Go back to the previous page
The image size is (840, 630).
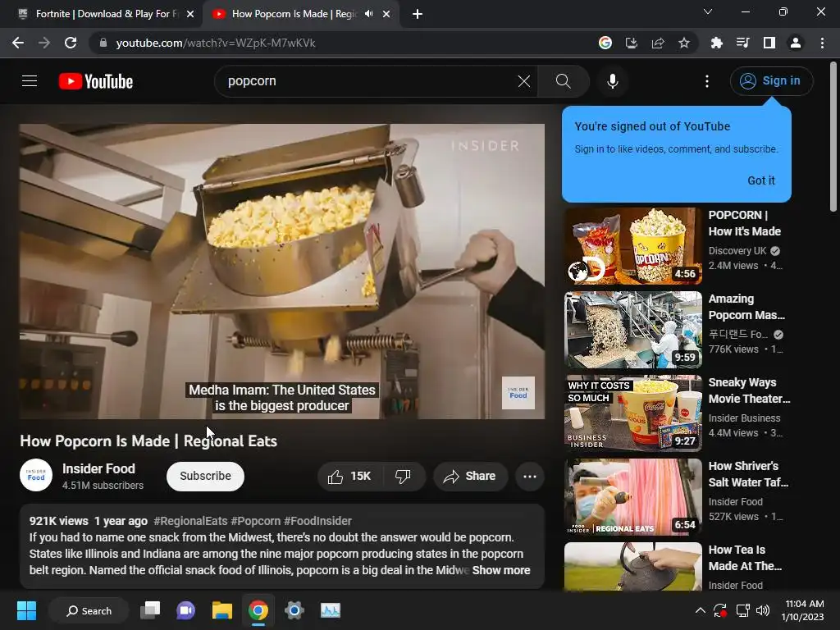(x=18, y=43)
